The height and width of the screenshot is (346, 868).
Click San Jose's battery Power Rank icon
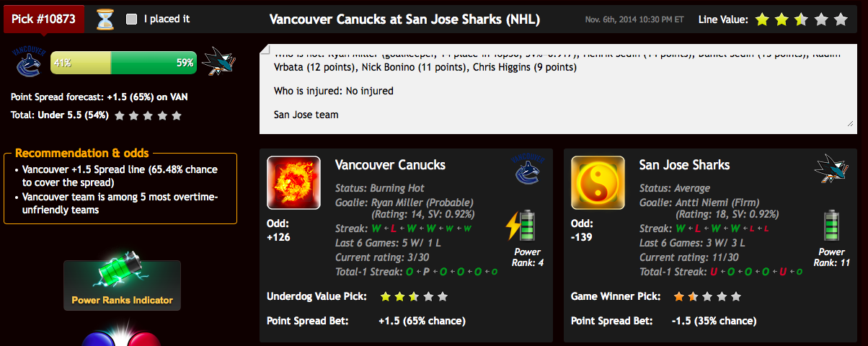[x=831, y=226]
